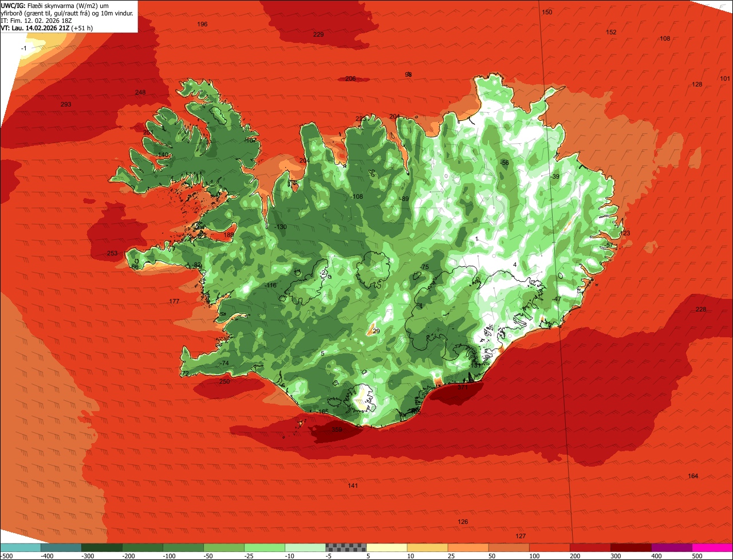Click the '-89' value in north Iceland
Viewport: 733px width, 560px height.
point(404,199)
